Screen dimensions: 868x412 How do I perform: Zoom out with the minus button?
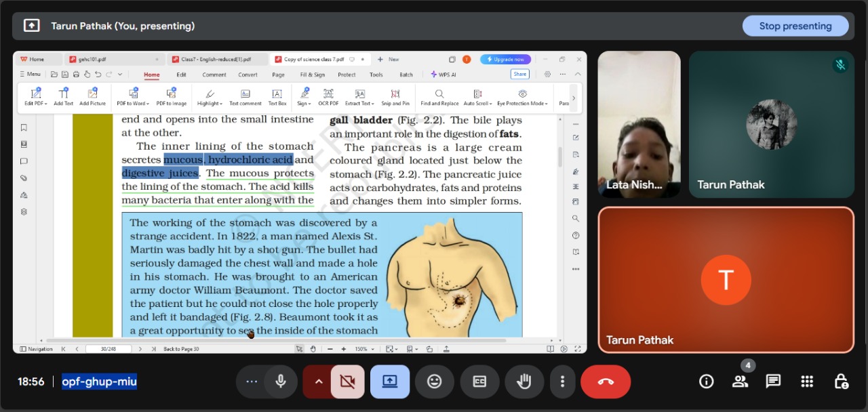click(x=330, y=349)
